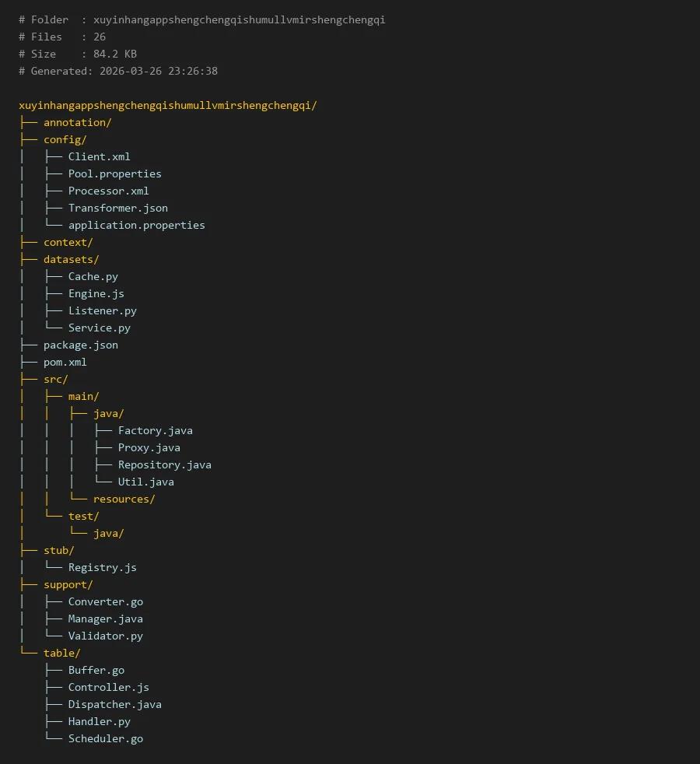This screenshot has width=700, height=764.
Task: Click Converter.go in support
Action: 105,601
